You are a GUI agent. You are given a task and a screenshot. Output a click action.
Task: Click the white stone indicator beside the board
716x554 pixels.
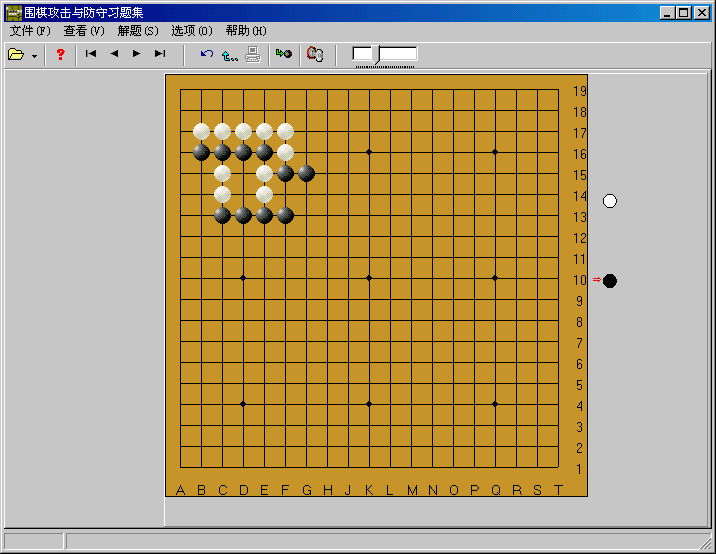(x=610, y=201)
